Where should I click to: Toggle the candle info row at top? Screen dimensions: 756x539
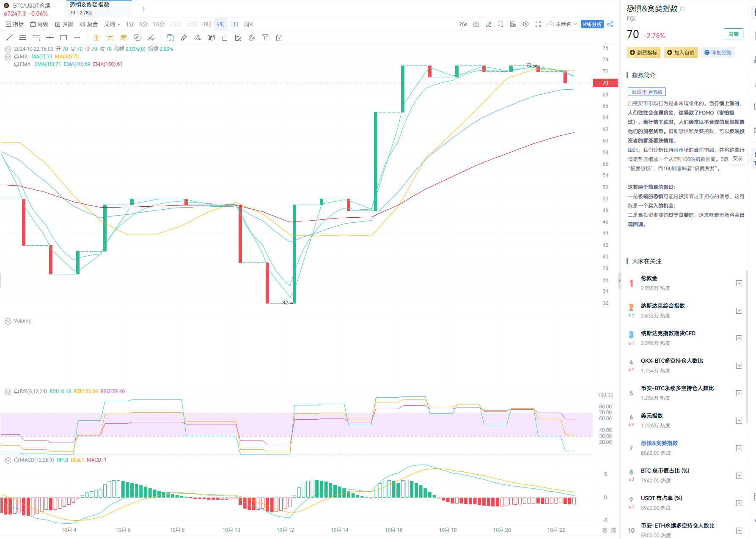pyautogui.click(x=8, y=49)
